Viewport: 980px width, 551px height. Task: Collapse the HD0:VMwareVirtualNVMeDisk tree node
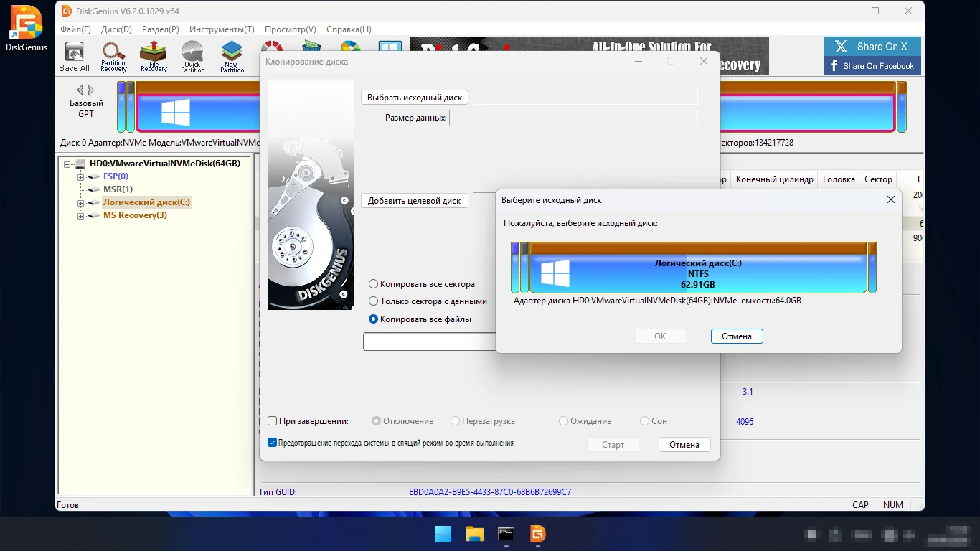[x=67, y=164]
